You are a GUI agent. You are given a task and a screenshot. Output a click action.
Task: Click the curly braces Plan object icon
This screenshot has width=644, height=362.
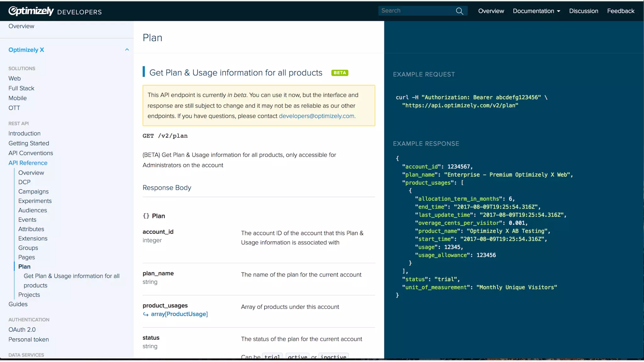pos(146,216)
